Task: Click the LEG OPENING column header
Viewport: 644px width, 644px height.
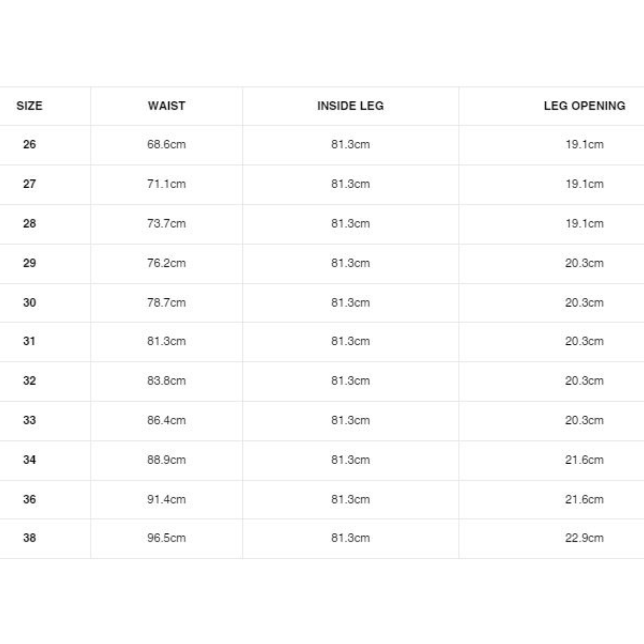Action: click(x=584, y=106)
